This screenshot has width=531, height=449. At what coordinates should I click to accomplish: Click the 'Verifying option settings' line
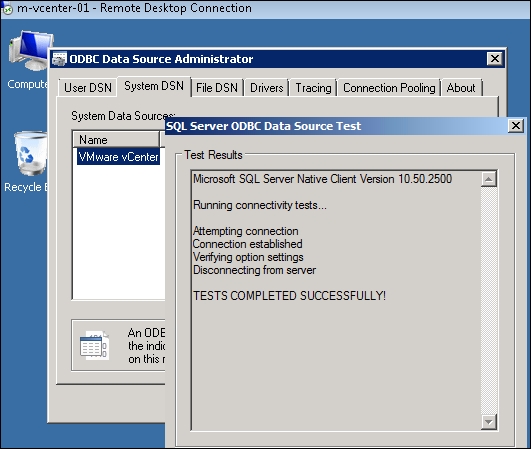click(248, 257)
